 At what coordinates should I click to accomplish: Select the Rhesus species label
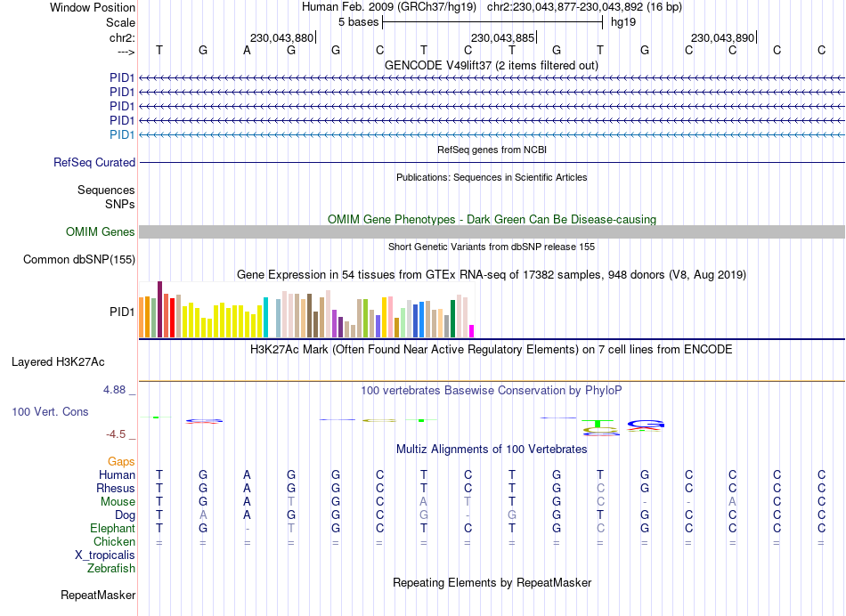click(x=116, y=488)
